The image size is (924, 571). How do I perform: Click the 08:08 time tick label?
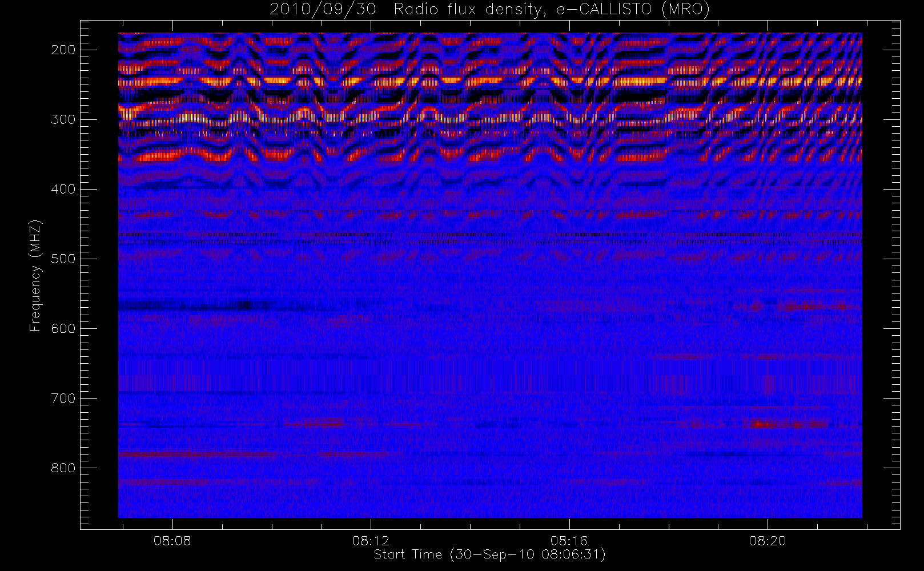(172, 540)
